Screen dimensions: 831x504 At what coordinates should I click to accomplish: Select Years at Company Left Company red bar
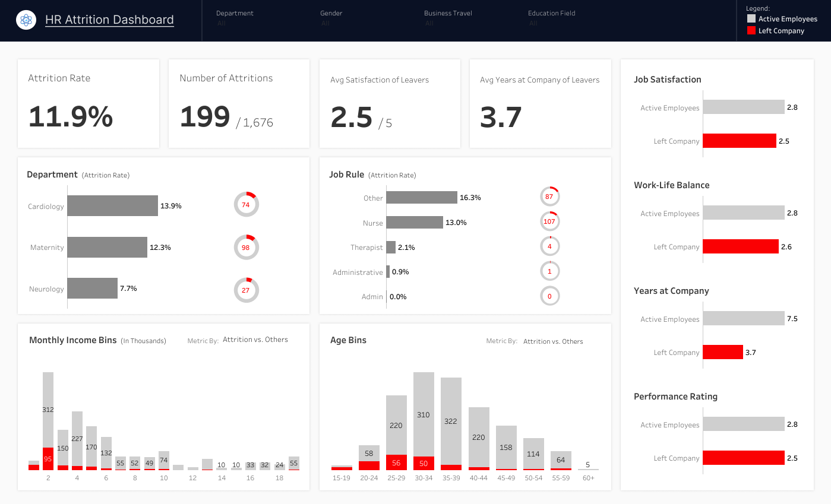[723, 352]
